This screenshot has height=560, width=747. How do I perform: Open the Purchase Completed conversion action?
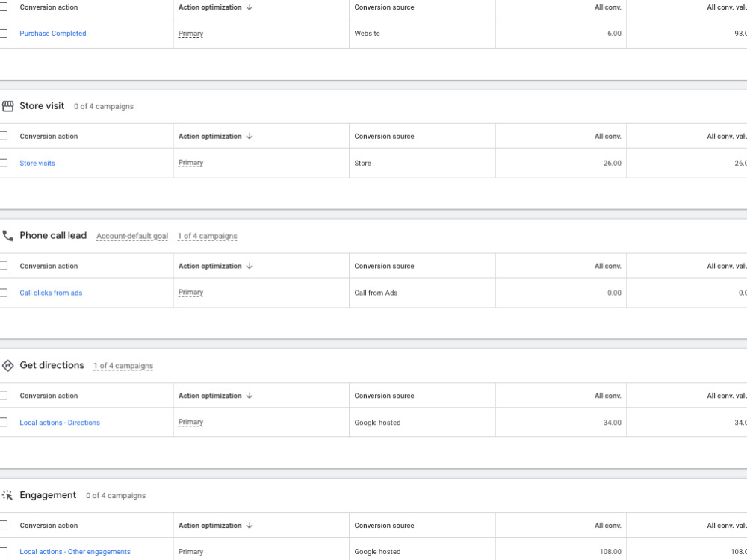click(x=53, y=34)
